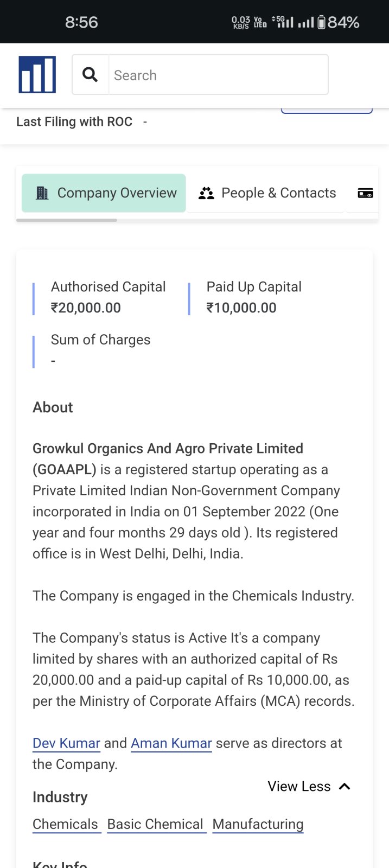
Task: Open the Chemicals industry link
Action: [x=65, y=824]
